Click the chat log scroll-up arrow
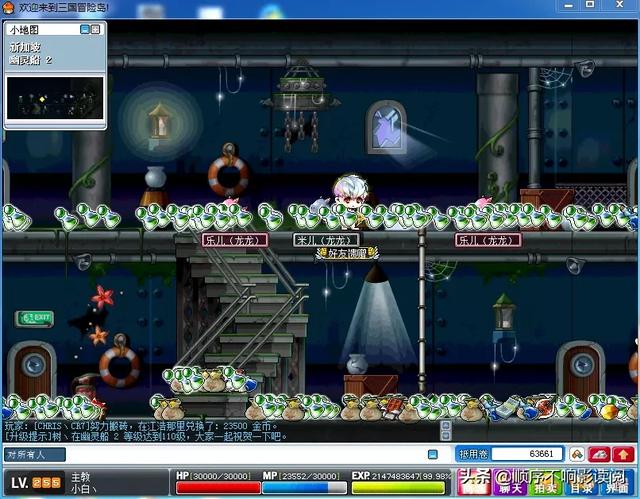The width and height of the screenshot is (640, 499). point(446,426)
